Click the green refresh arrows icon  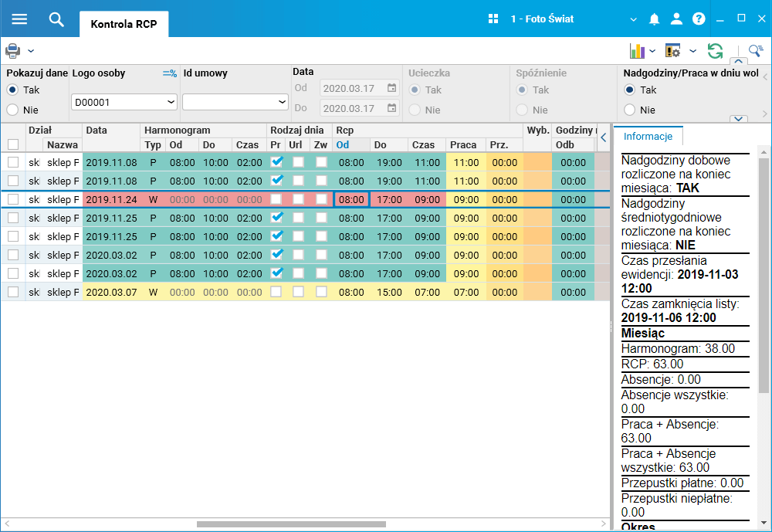tap(715, 50)
